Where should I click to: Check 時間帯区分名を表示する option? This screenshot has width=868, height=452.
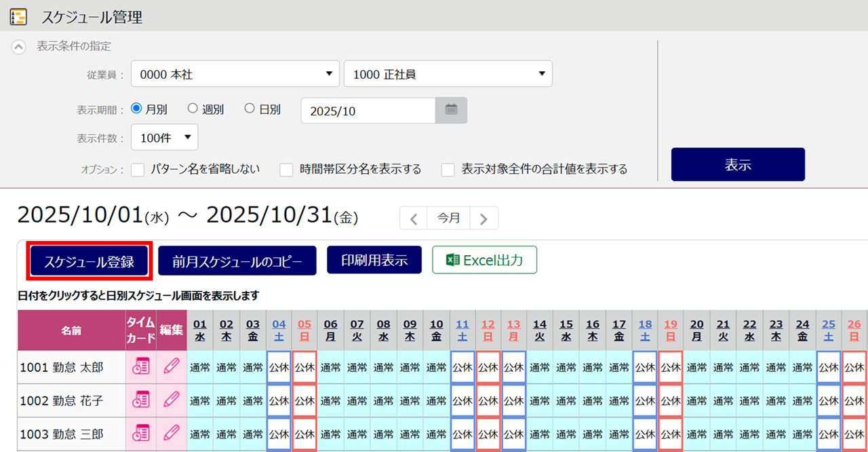point(287,170)
